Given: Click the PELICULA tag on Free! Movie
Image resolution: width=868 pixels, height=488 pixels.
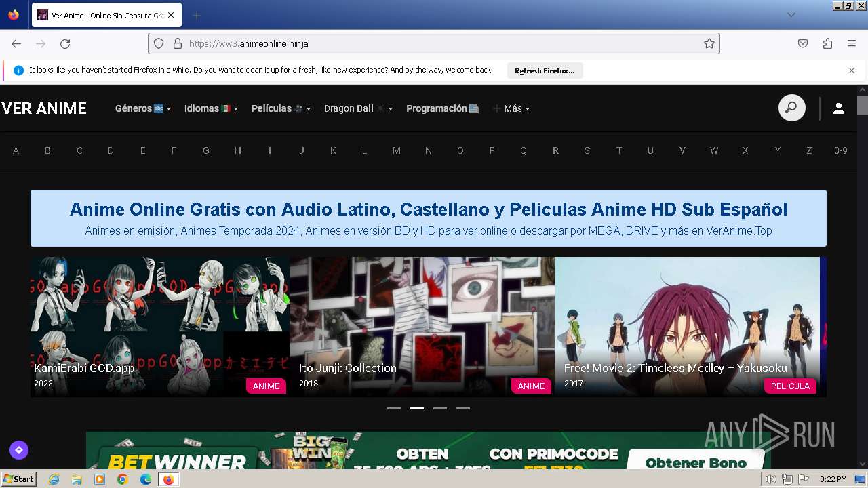Looking at the screenshot, I should pos(790,386).
